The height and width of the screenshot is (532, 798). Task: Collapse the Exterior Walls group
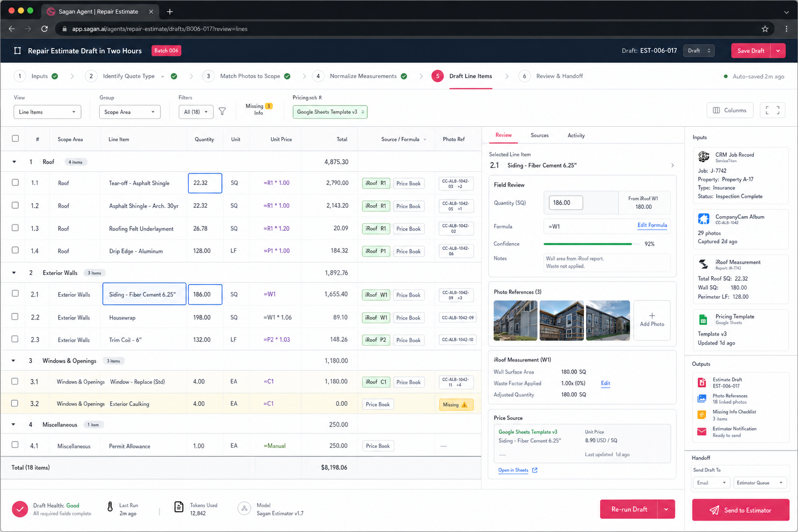pos(14,273)
